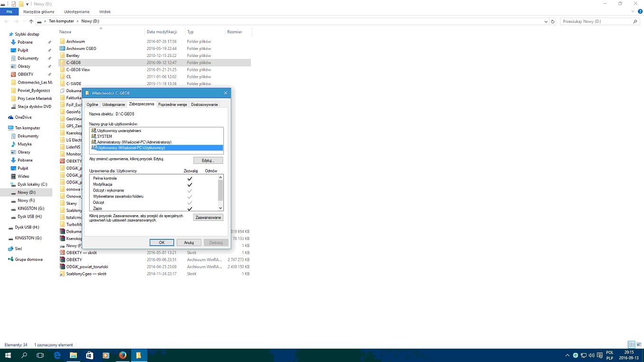The height and width of the screenshot is (362, 644).
Task: Select the C-GEO8 View folder
Action: 78,70
